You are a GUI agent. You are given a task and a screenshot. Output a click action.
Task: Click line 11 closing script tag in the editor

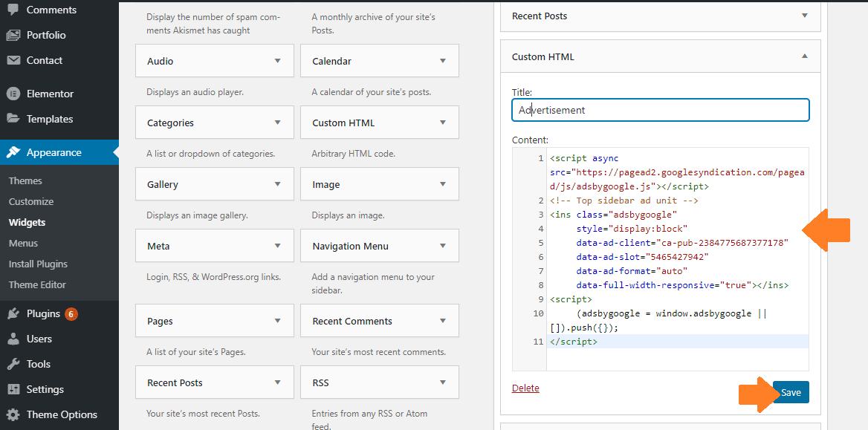574,342
